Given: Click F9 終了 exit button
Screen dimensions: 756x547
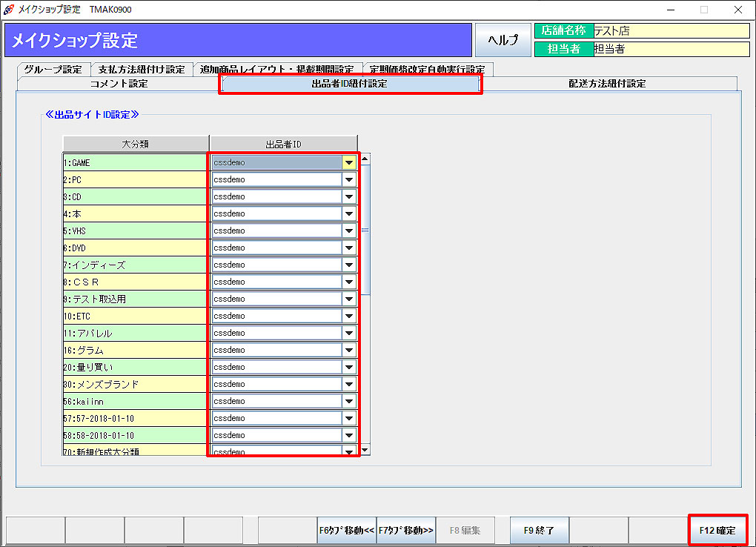Looking at the screenshot, I should (539, 530).
